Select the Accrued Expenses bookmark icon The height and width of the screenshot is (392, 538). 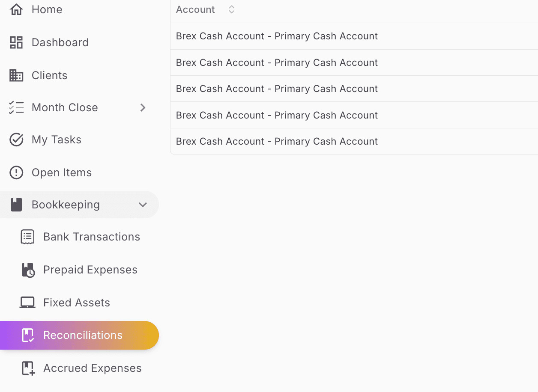(27, 368)
